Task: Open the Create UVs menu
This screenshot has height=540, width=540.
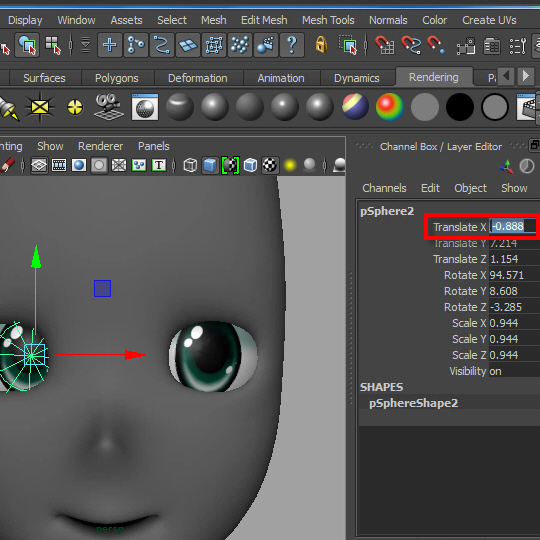Action: [x=489, y=20]
